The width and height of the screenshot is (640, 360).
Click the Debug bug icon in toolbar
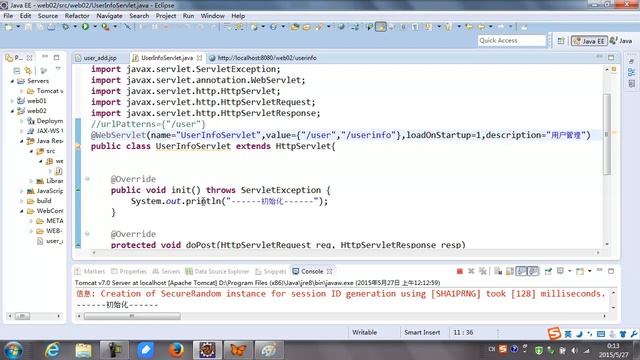point(65,27)
